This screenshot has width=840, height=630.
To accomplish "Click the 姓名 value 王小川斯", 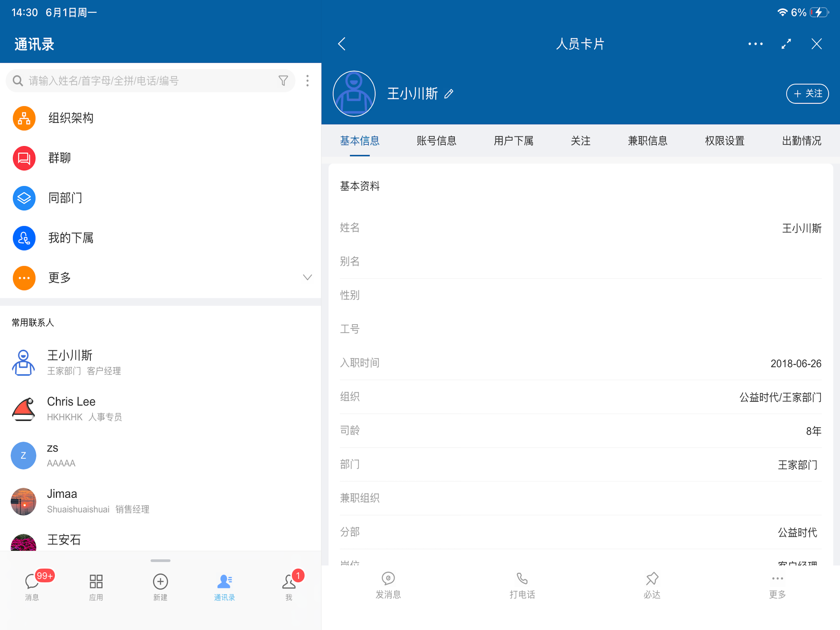I will tap(802, 228).
